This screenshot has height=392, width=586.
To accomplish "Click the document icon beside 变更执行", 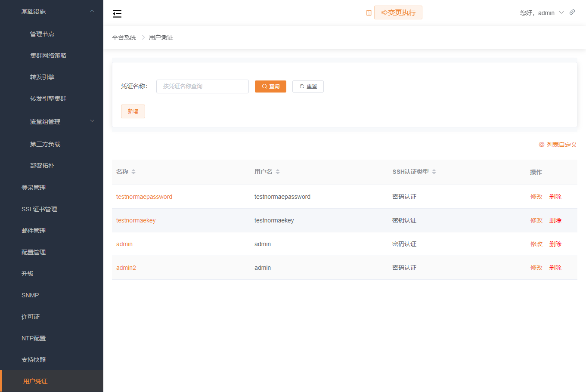I will pos(369,13).
